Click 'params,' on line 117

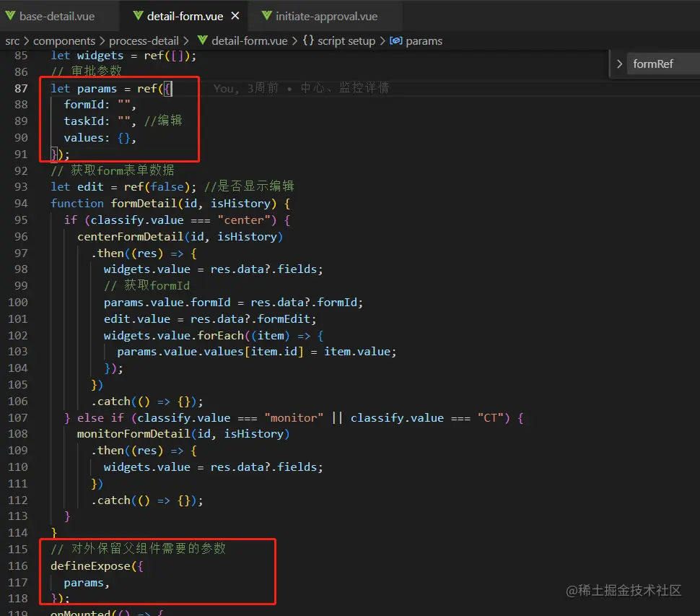87,583
